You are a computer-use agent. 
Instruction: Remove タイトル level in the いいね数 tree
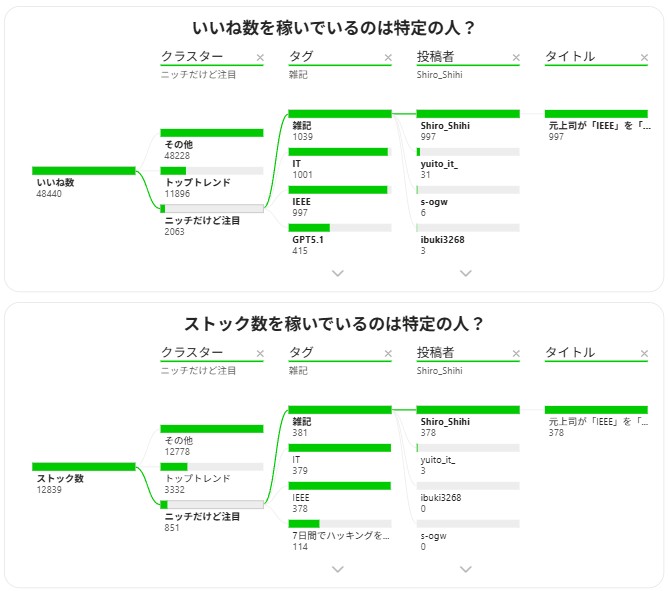point(644,58)
